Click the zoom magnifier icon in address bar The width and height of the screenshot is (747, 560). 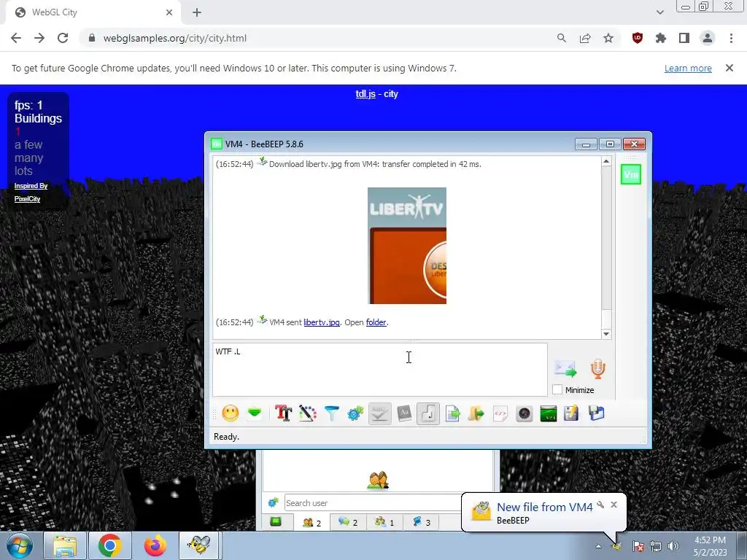561,38
